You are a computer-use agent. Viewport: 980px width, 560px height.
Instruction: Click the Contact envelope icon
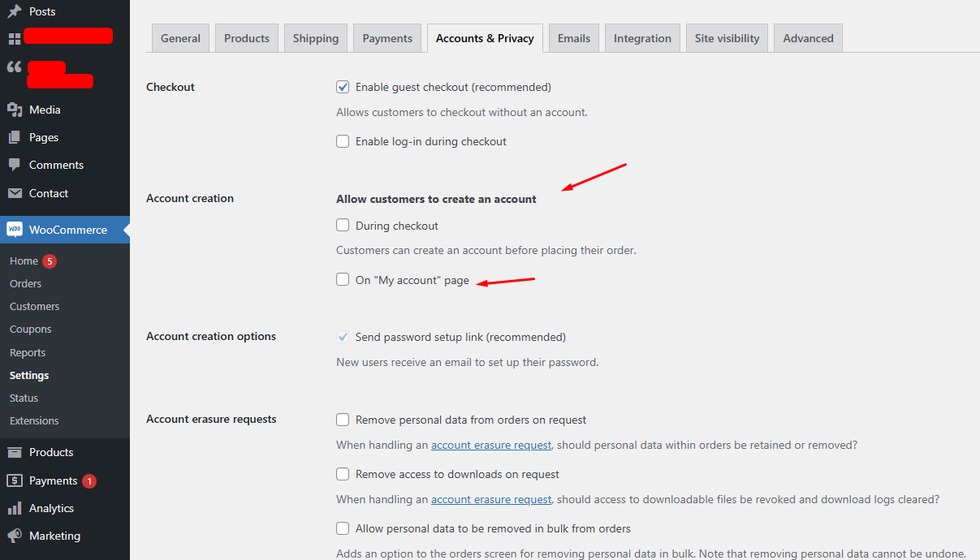[x=15, y=193]
